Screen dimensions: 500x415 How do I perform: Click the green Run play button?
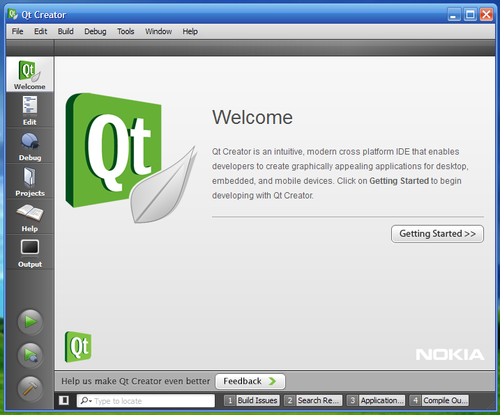pos(30,322)
